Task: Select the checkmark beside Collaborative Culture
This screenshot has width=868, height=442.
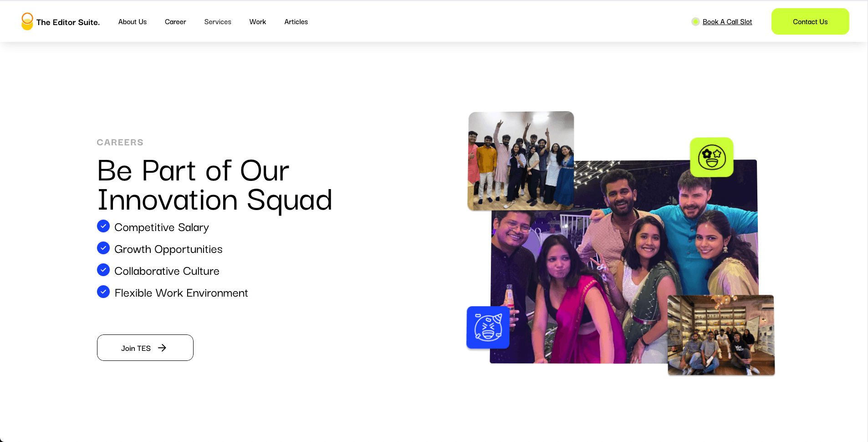Action: [103, 270]
